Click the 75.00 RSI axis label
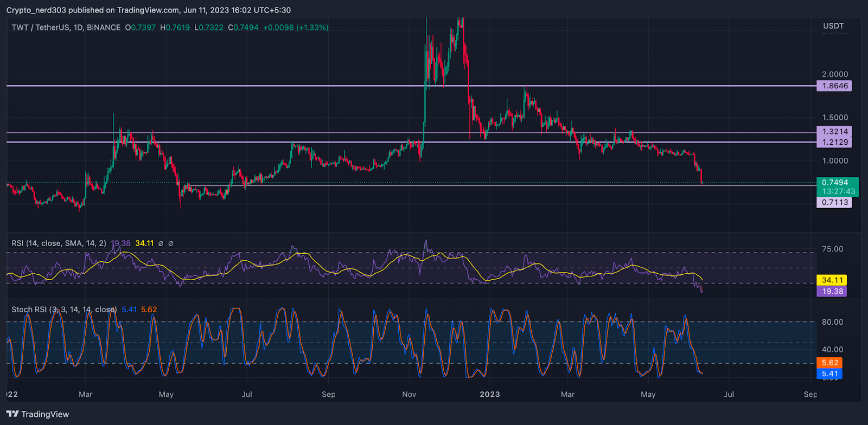This screenshot has height=425, width=868. pyautogui.click(x=832, y=249)
